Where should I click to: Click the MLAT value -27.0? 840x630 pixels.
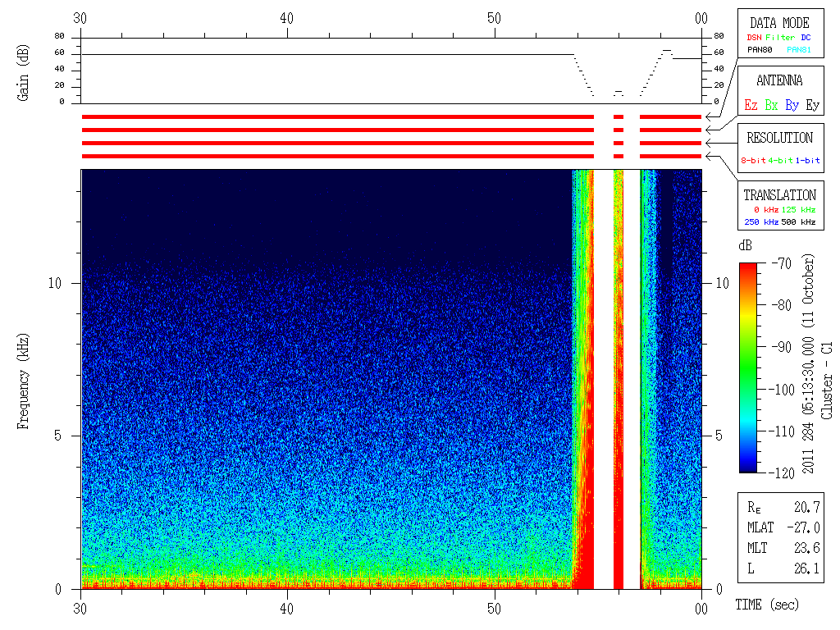pyautogui.click(x=803, y=527)
